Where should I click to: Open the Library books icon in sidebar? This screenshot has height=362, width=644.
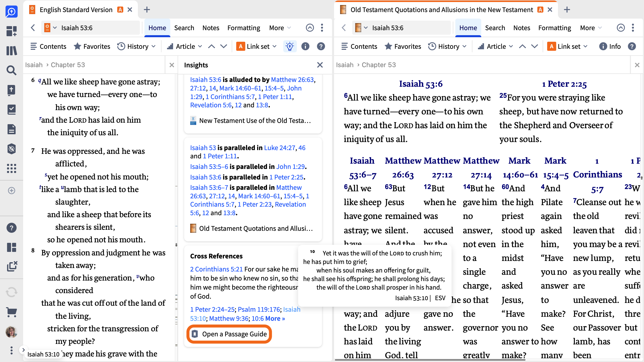tap(12, 51)
